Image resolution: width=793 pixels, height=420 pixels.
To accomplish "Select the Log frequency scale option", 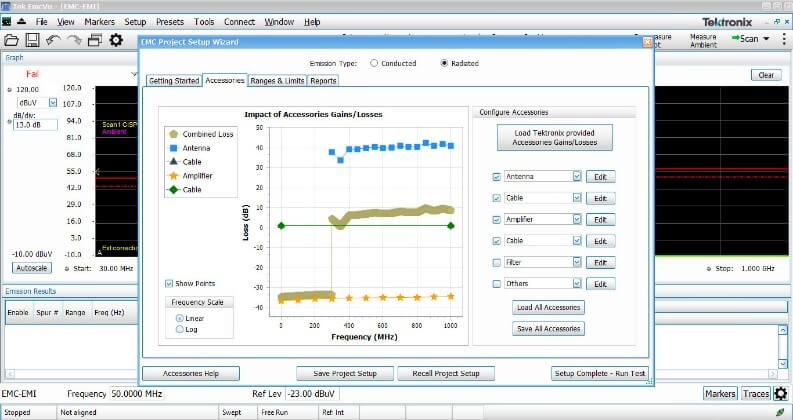I will (x=180, y=328).
